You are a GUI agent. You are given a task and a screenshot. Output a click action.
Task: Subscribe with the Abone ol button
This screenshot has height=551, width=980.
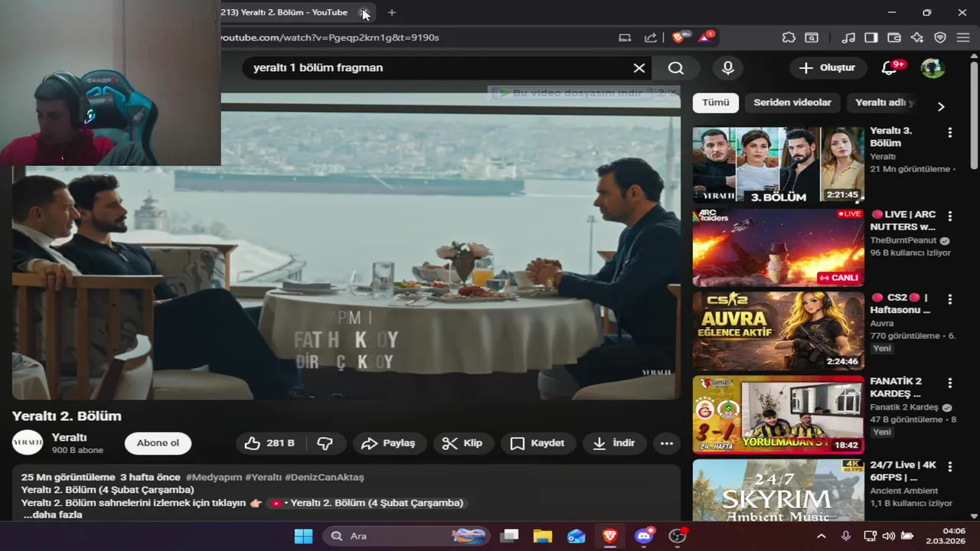(x=158, y=443)
